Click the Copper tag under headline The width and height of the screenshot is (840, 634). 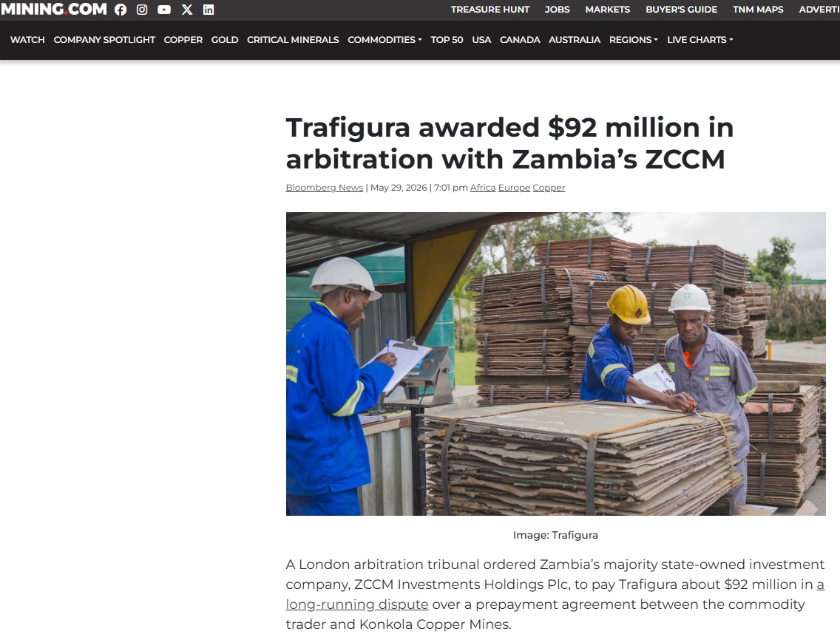tap(549, 188)
